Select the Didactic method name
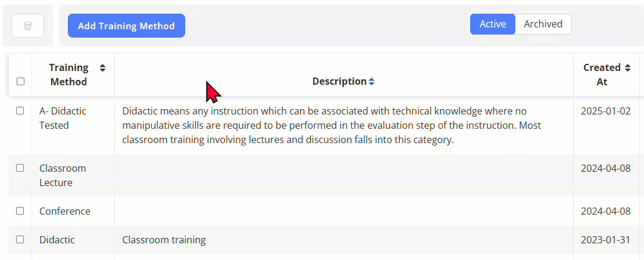 coord(57,240)
